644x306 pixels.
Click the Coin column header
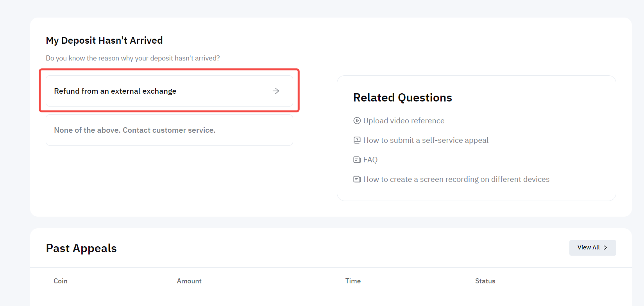[x=61, y=281]
